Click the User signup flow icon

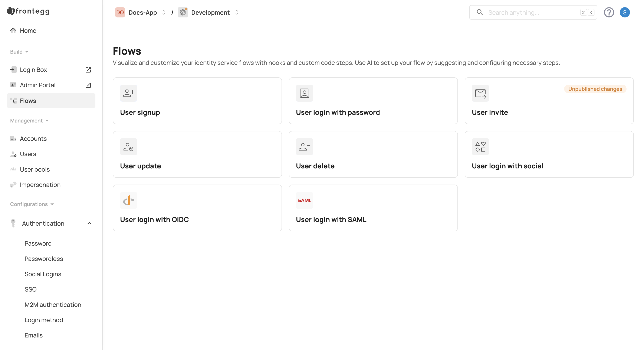pos(128,93)
